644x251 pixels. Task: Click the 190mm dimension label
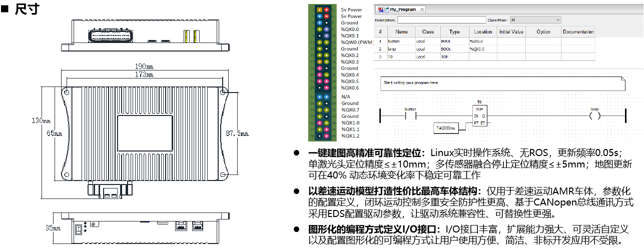(144, 66)
